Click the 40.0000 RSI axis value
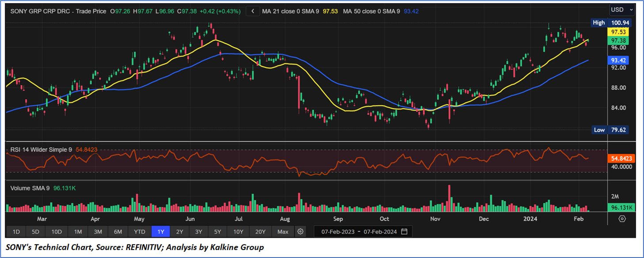The width and height of the screenshot is (644, 258). tap(621, 167)
